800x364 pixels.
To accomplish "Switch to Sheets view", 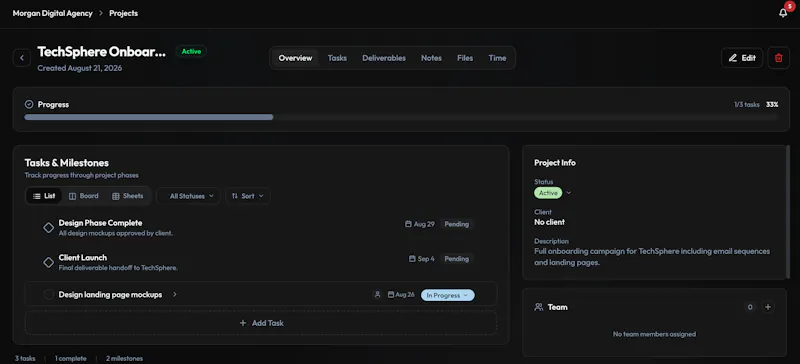I will point(128,196).
